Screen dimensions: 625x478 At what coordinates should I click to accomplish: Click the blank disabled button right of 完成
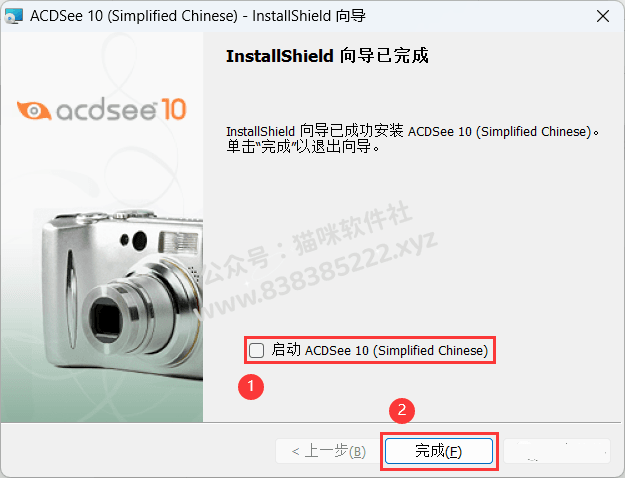click(x=557, y=451)
